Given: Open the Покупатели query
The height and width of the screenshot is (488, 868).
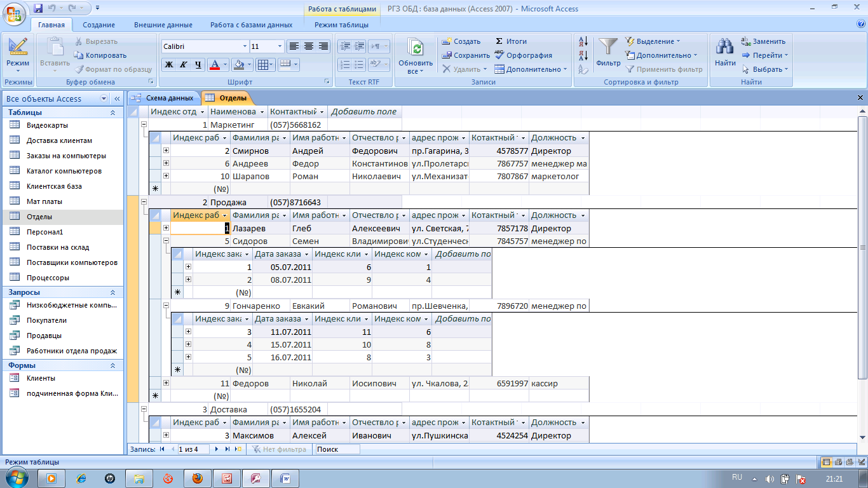Looking at the screenshot, I should 46,320.
